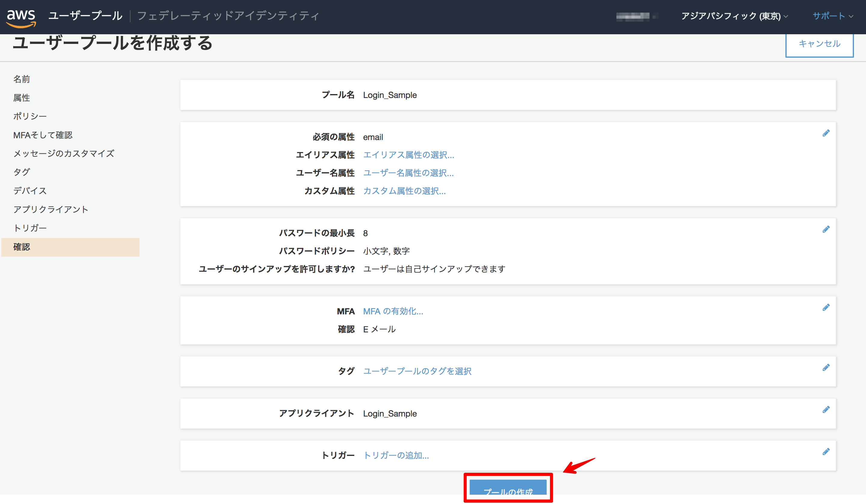Click pool name value Login_Sample
Image resolution: width=866 pixels, height=504 pixels.
pos(390,95)
